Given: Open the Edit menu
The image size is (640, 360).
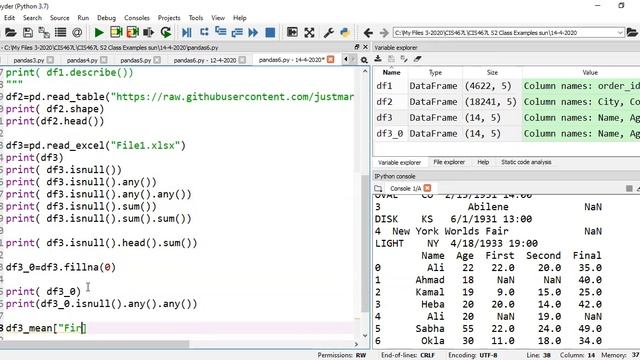Looking at the screenshot, I should click(x=9, y=18).
